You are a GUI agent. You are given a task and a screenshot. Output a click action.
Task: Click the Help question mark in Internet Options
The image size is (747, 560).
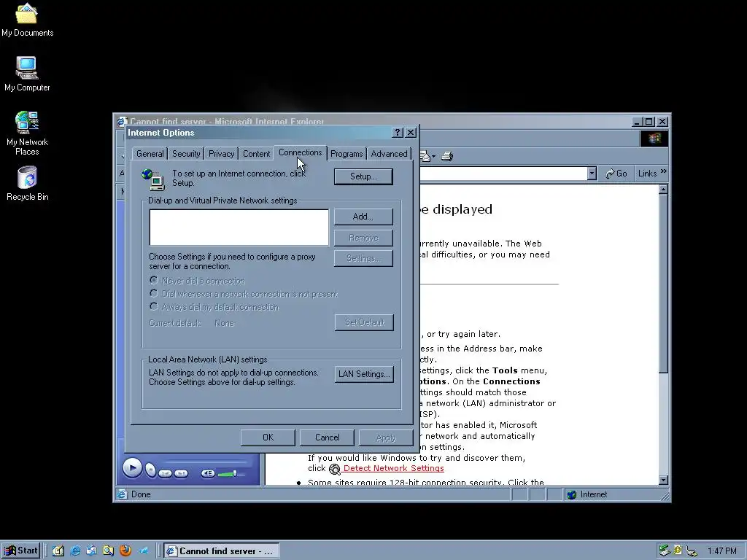[x=398, y=133]
